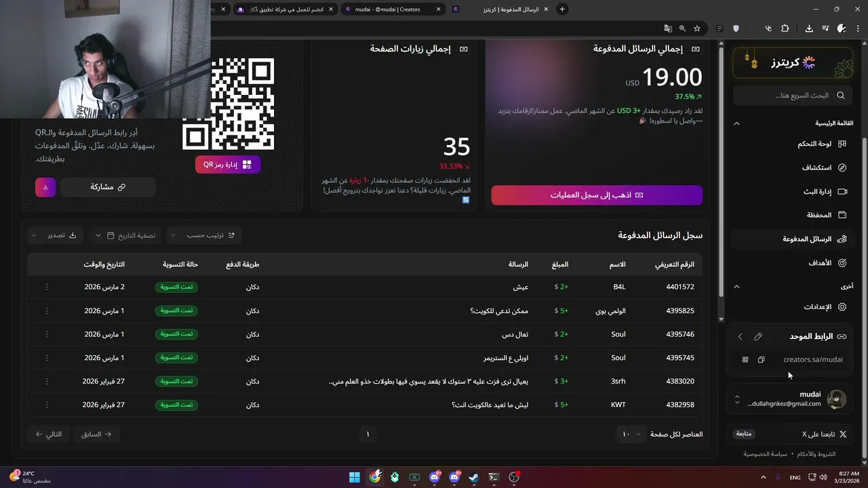
Task: Click the التاريخ والوقت column header
Action: click(x=104, y=264)
